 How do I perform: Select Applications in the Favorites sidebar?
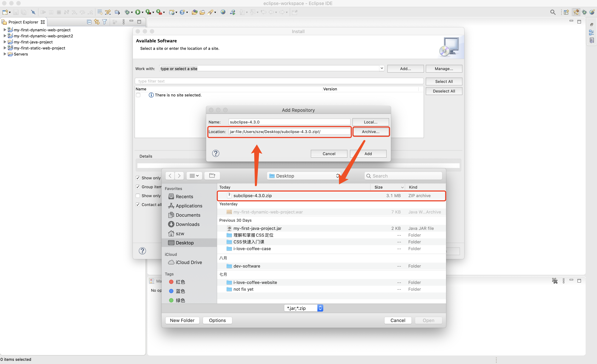189,206
